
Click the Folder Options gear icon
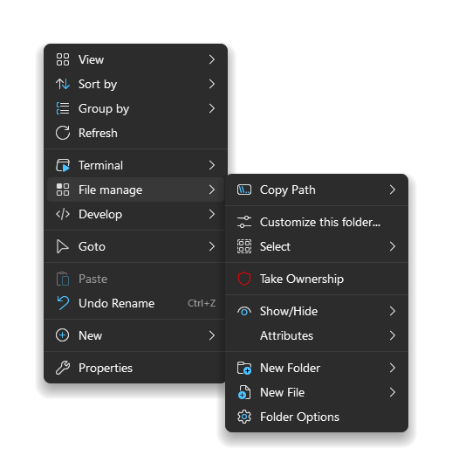tap(244, 417)
